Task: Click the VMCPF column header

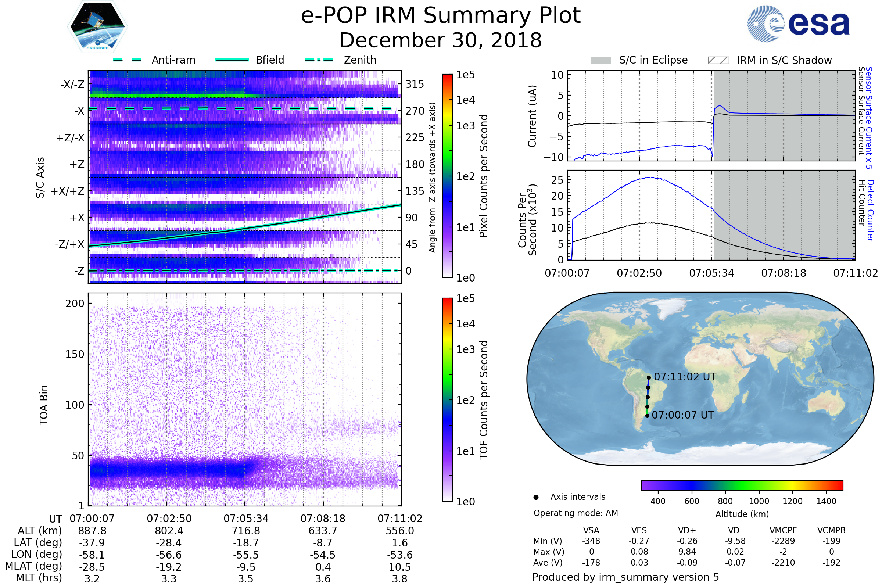Action: [x=783, y=530]
